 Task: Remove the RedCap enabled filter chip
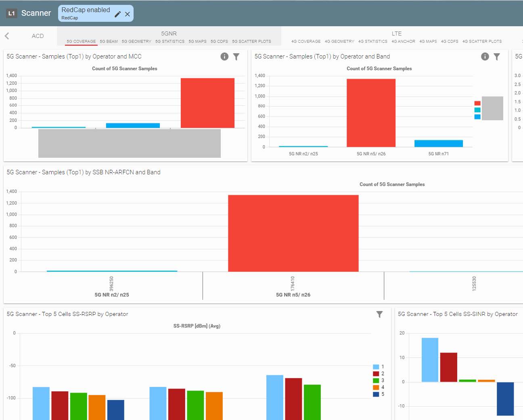point(128,14)
